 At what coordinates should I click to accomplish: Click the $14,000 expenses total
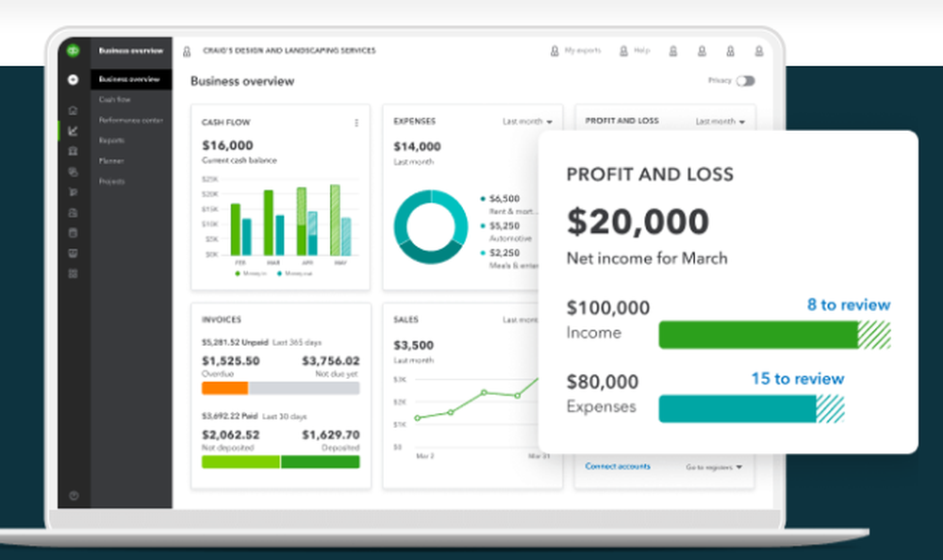coord(418,147)
